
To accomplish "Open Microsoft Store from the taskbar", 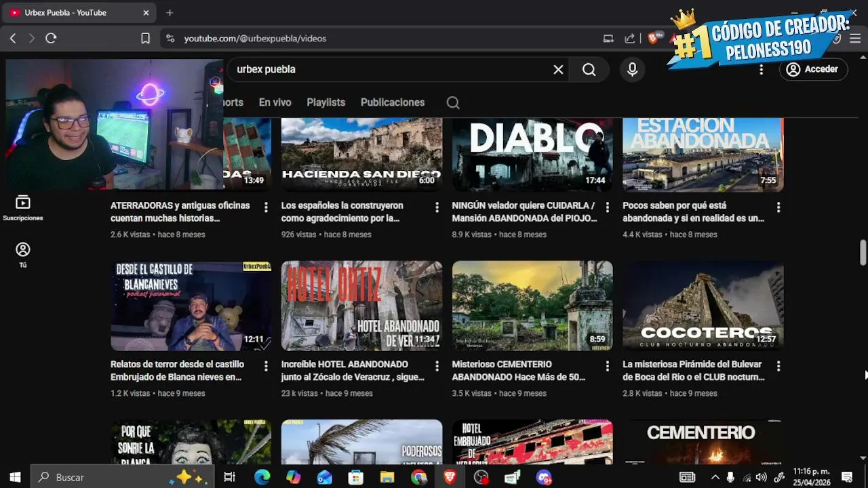I will tap(356, 477).
